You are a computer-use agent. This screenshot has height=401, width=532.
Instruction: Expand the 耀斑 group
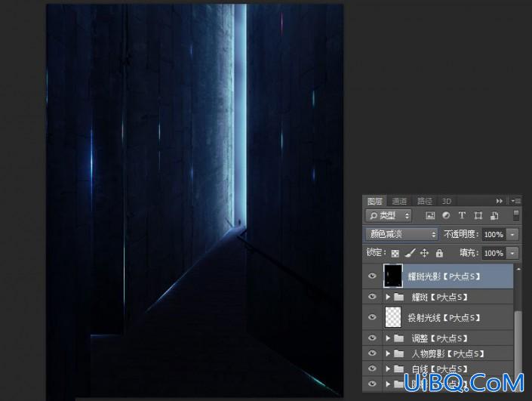point(388,297)
